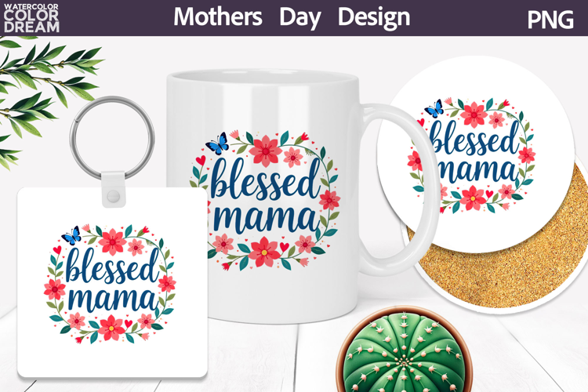Click the bottom yellow-centered flower on mug

click(264, 252)
